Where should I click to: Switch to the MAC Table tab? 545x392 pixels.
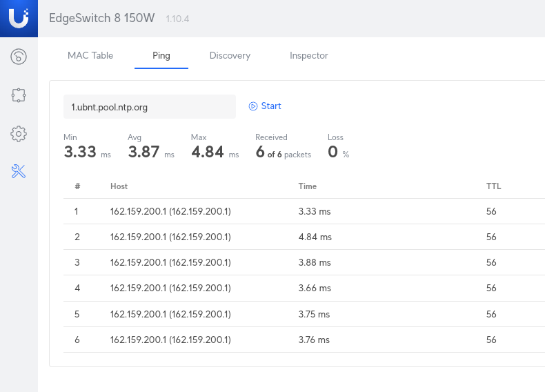(x=90, y=55)
